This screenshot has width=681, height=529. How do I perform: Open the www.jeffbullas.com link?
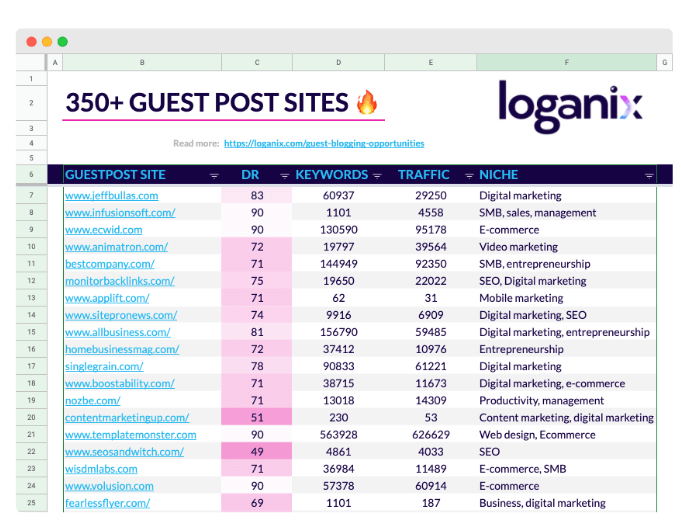[x=112, y=195]
